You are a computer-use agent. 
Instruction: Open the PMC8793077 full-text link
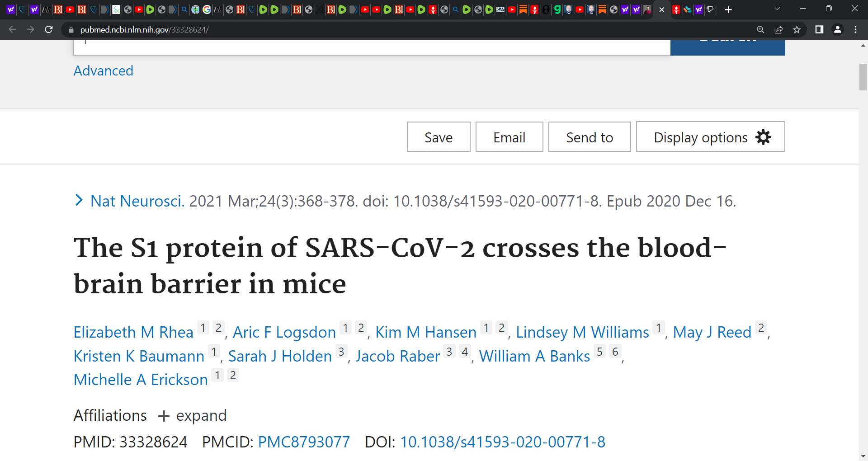(x=304, y=442)
